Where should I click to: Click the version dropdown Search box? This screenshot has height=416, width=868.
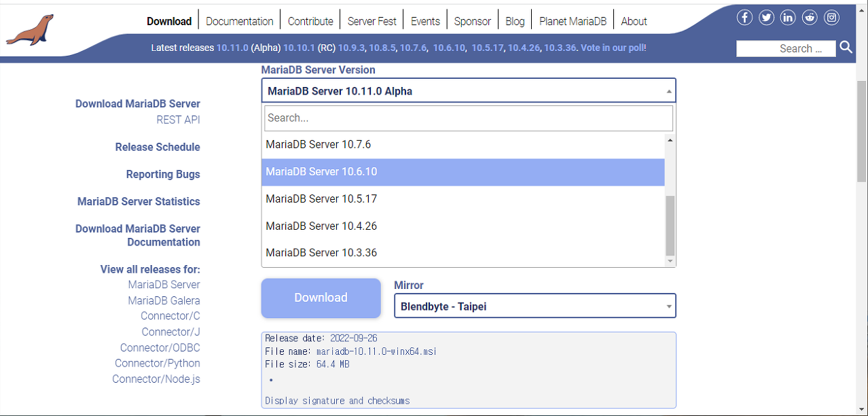coord(469,118)
